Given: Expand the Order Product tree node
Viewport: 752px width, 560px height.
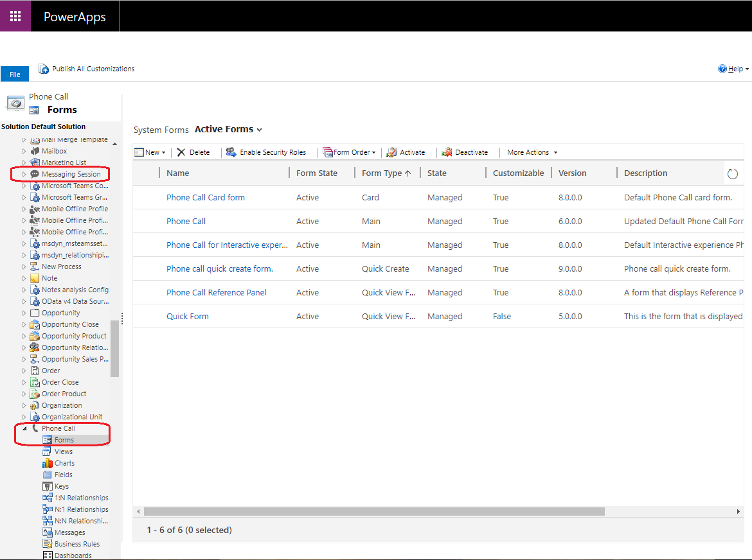Looking at the screenshot, I should point(24,394).
